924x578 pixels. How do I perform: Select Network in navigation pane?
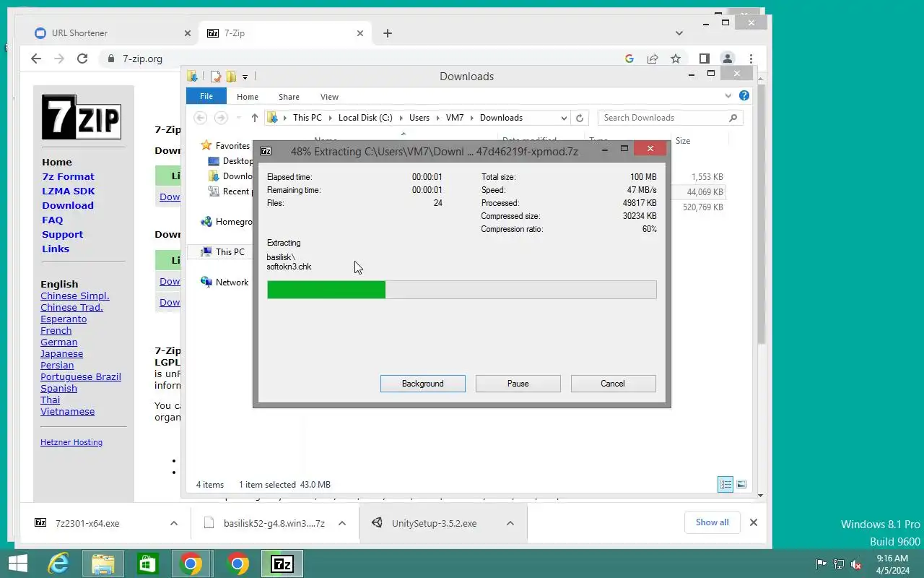click(x=232, y=282)
